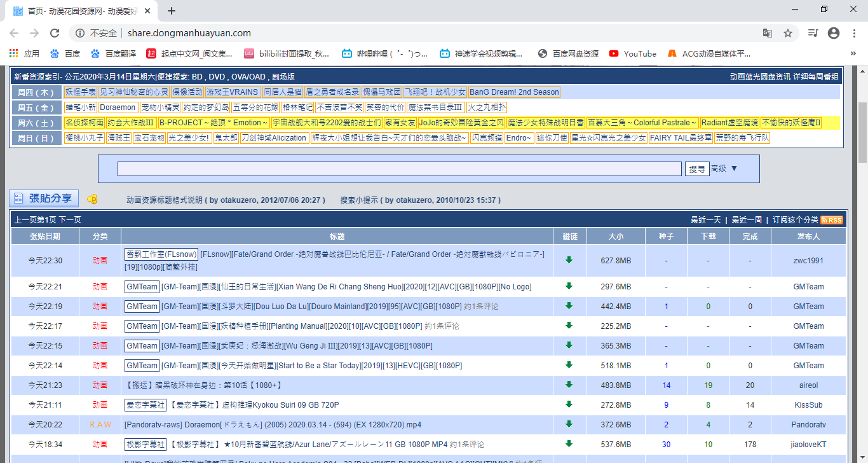Open the media control icon in toolbar
The width and height of the screenshot is (868, 463).
(x=813, y=33)
